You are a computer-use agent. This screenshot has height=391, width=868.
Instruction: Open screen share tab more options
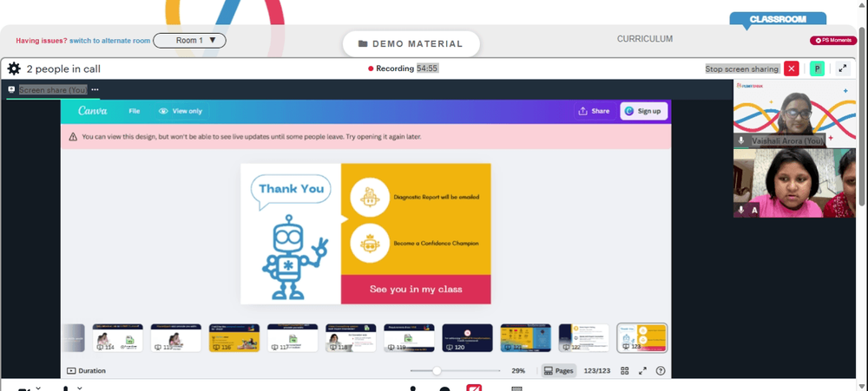tap(95, 89)
